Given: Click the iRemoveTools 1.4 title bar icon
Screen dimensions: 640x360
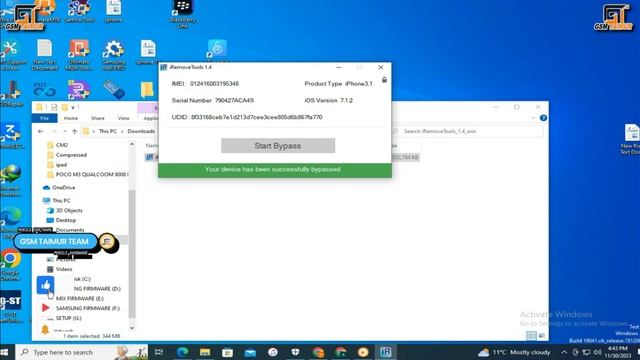Looking at the screenshot, I should pyautogui.click(x=164, y=67).
